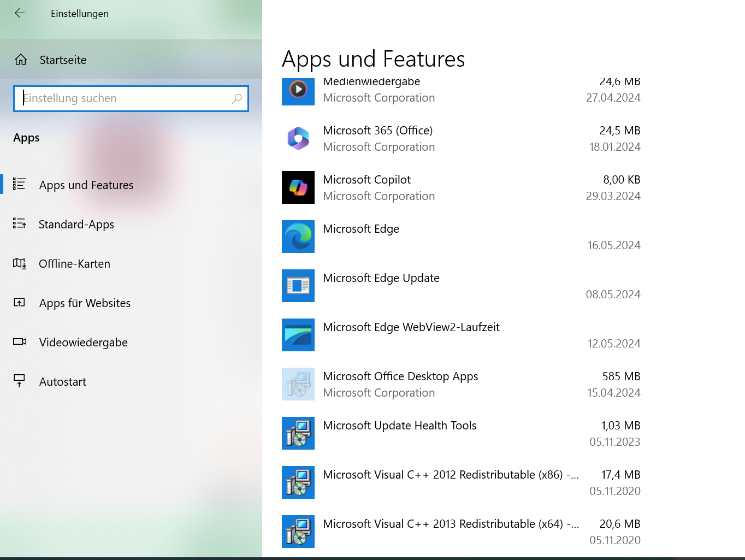Click the Videowiedergabe camera icon
The height and width of the screenshot is (560, 745).
(20, 341)
